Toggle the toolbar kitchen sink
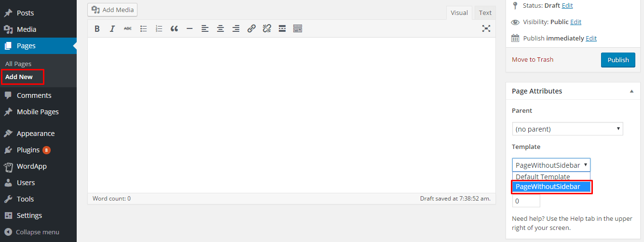 298,29
